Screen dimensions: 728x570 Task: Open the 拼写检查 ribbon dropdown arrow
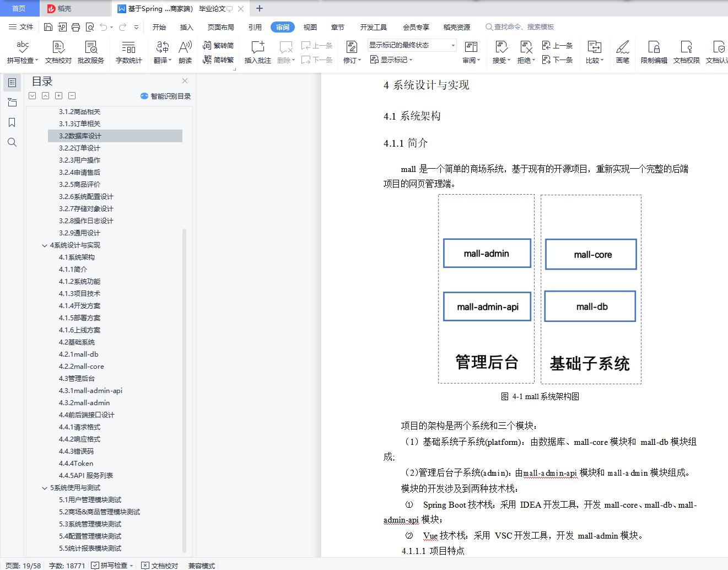(36, 60)
